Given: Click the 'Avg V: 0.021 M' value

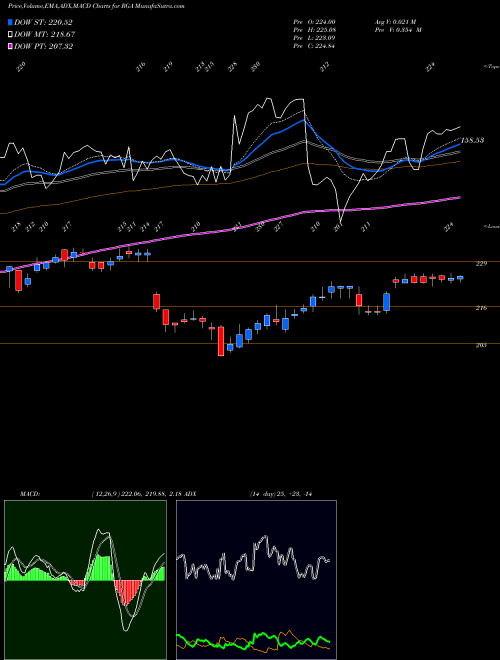Looking at the screenshot, I should [395, 22].
